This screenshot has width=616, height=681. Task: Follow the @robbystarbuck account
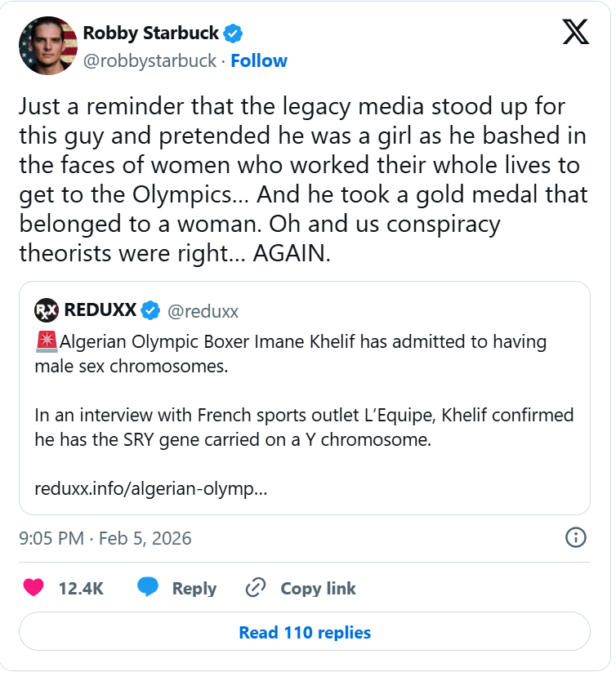tap(259, 61)
